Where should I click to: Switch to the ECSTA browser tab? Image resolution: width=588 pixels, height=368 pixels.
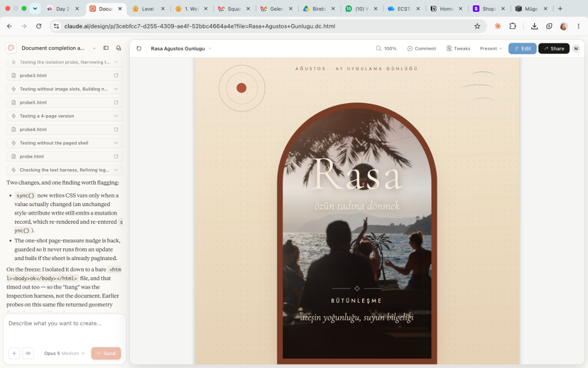point(404,9)
